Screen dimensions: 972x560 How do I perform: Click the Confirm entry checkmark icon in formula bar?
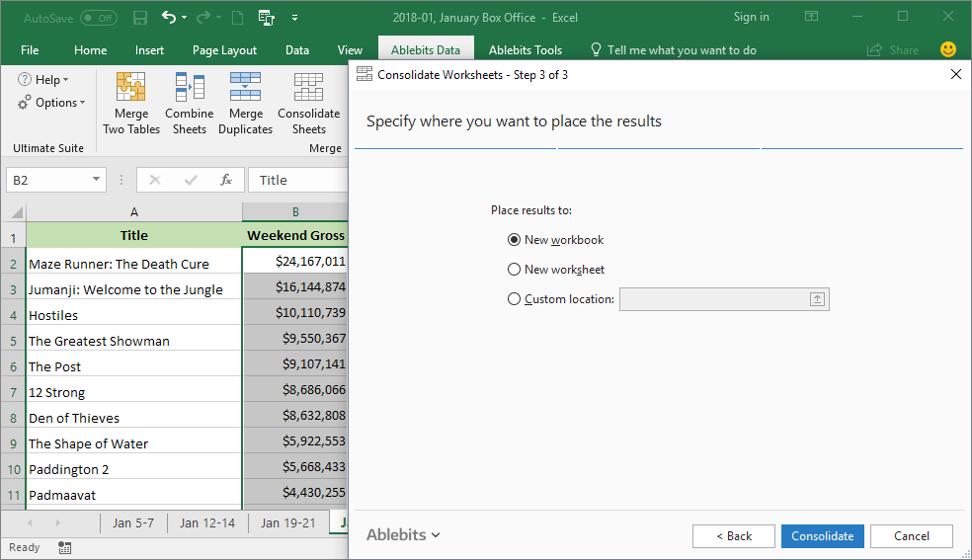[191, 180]
